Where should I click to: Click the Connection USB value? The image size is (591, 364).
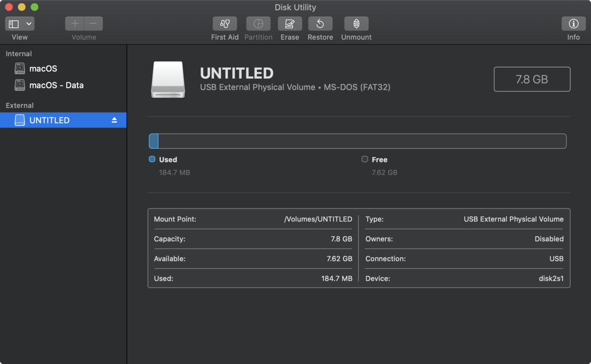point(556,259)
